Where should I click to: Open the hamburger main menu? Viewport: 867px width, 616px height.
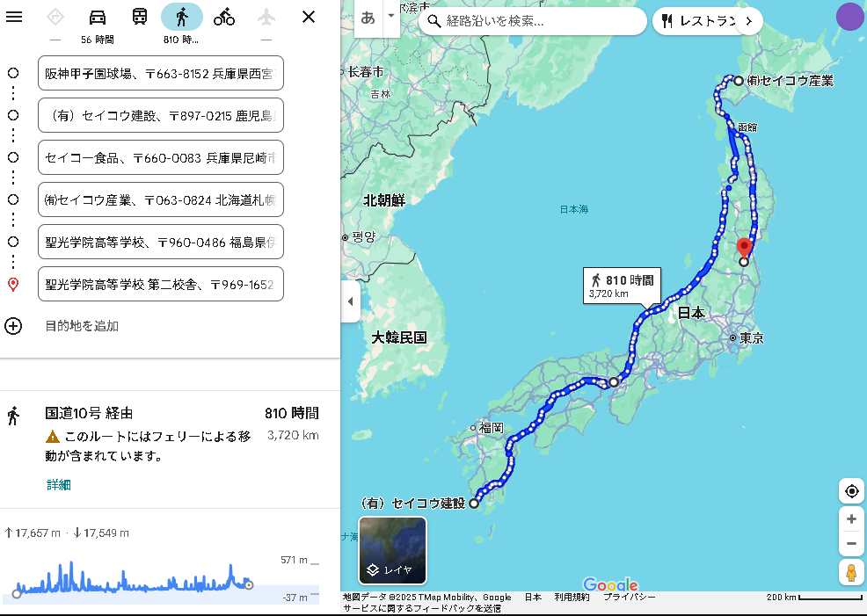pyautogui.click(x=14, y=17)
